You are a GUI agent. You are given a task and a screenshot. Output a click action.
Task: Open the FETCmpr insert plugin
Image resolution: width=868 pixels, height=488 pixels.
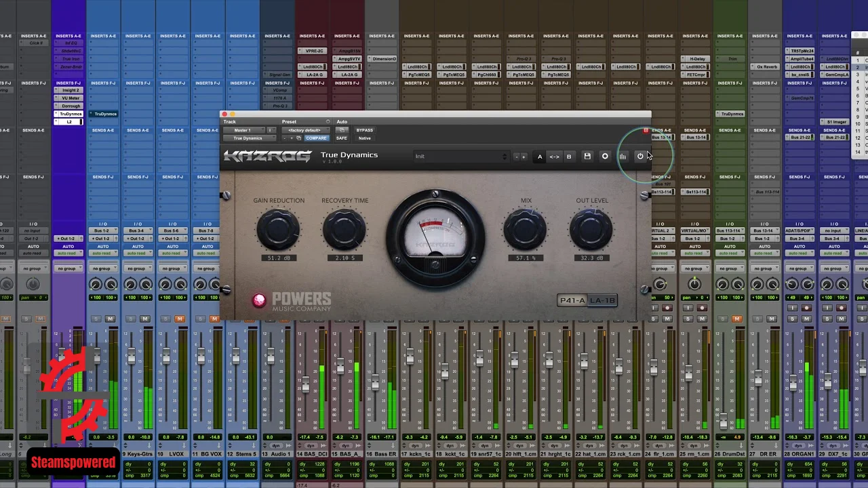click(695, 75)
